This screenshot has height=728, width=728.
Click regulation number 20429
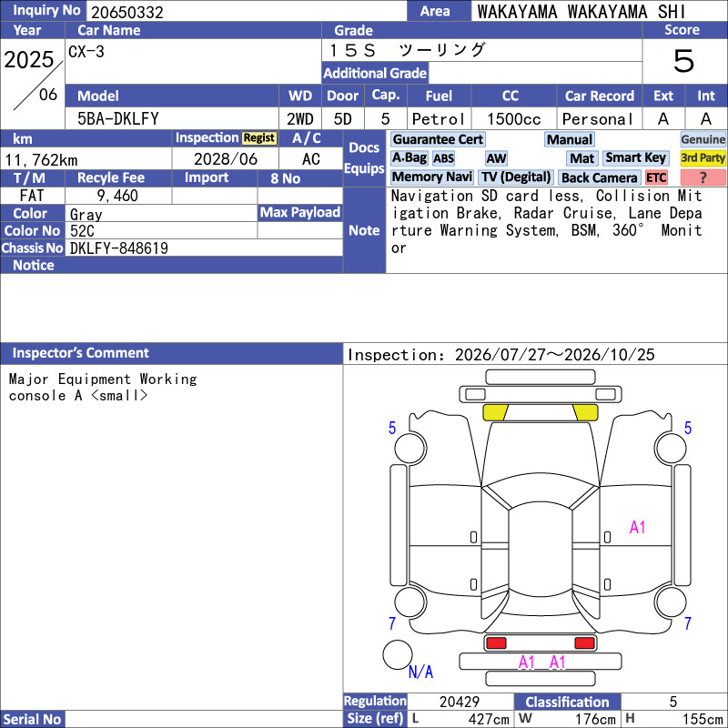point(460,702)
